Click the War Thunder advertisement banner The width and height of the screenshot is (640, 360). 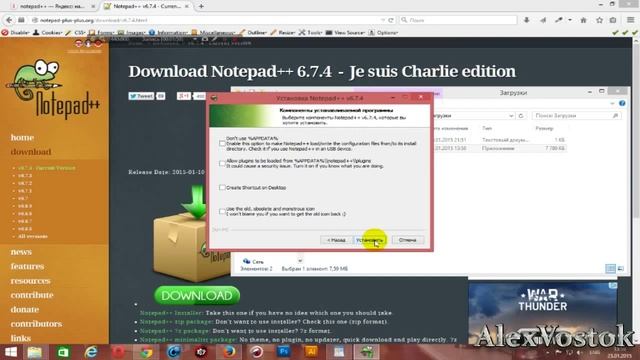543,313
